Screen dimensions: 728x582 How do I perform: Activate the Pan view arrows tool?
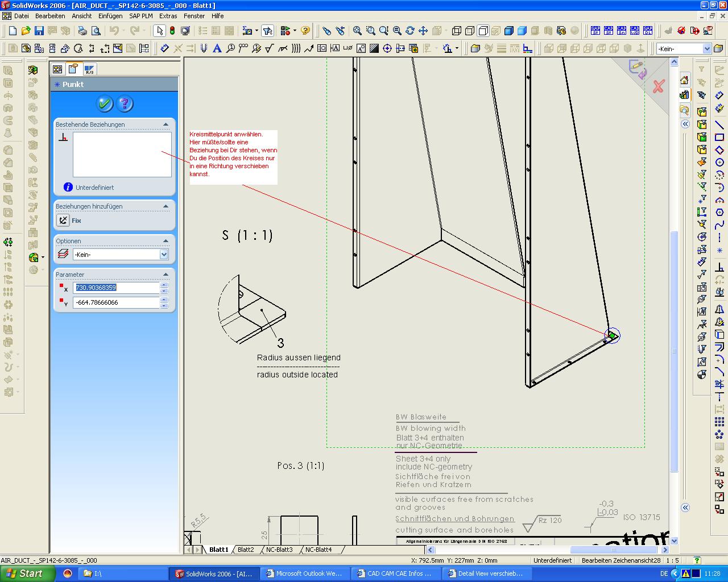(423, 31)
